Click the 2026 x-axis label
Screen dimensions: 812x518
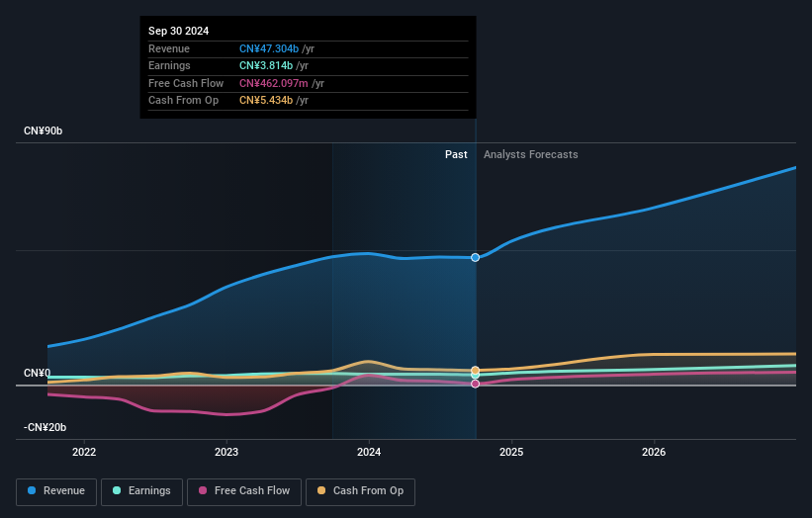tap(654, 452)
